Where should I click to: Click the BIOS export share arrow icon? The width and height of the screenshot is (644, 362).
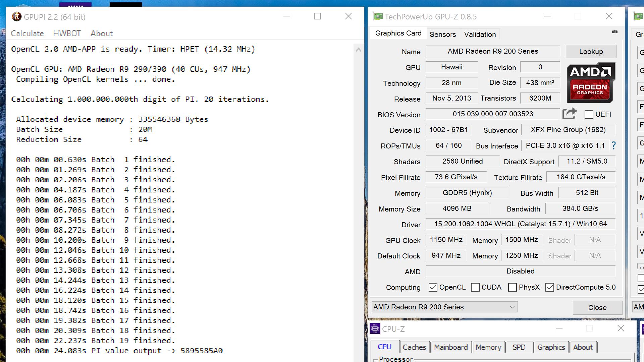[x=570, y=114]
